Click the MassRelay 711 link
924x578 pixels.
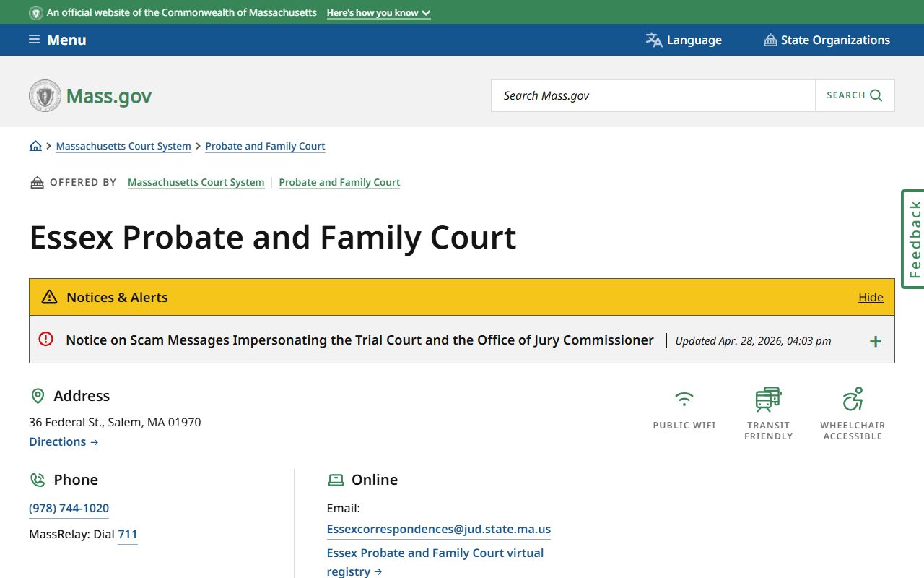click(128, 534)
